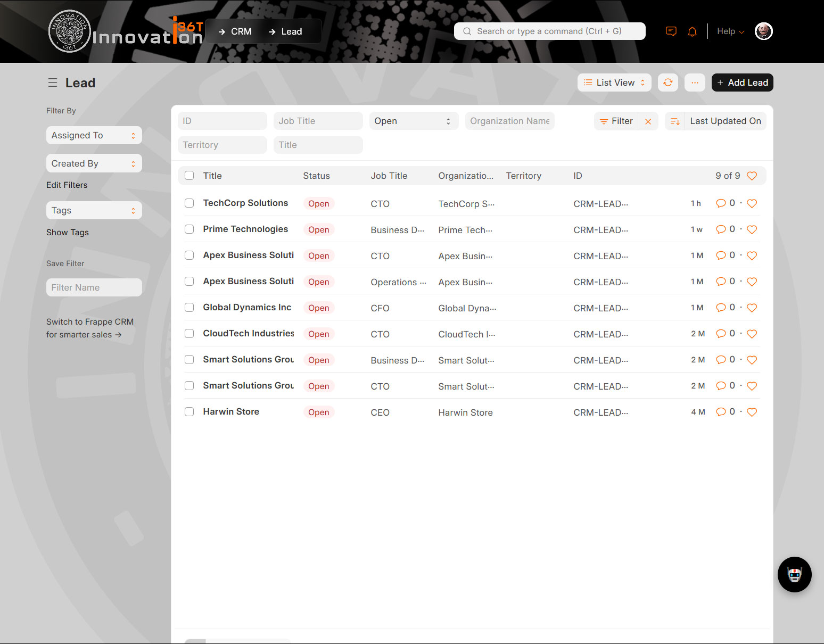Open the List View switcher dropdown

pyautogui.click(x=614, y=82)
